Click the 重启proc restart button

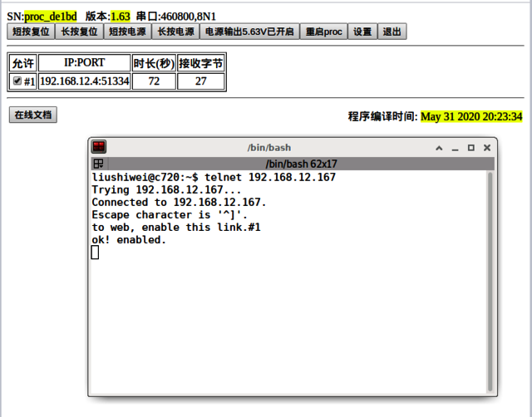[x=323, y=32]
